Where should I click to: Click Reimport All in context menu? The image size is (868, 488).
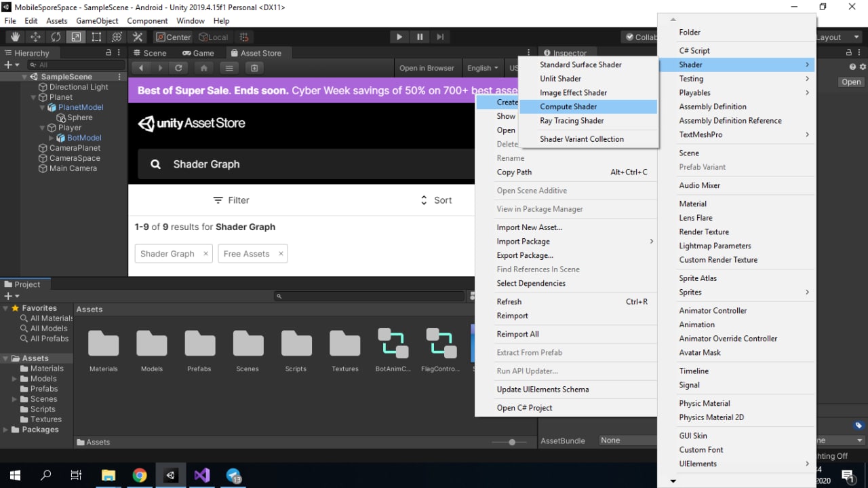tap(566, 334)
